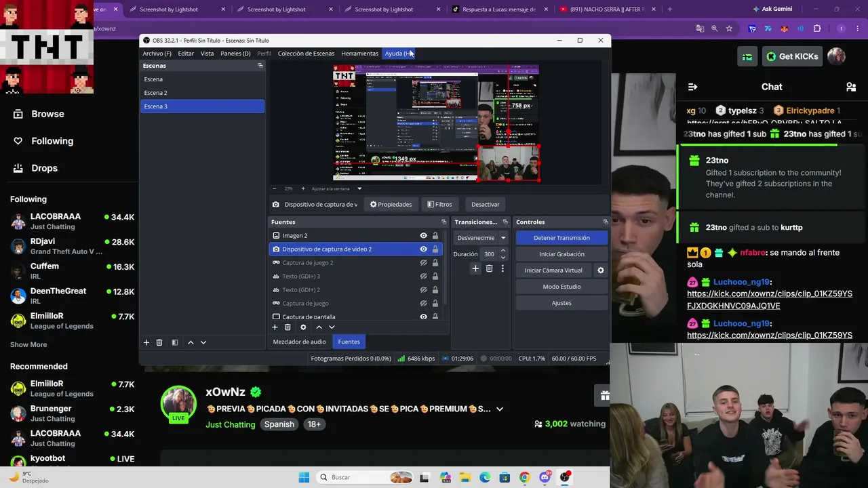Pop out the Fuentes dock
This screenshot has height=488, width=868.
(444, 222)
